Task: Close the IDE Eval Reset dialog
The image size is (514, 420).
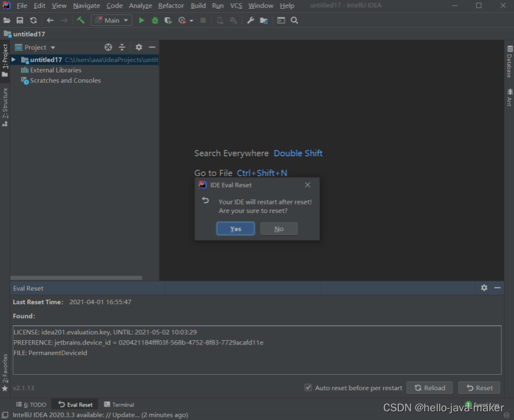Action: pyautogui.click(x=308, y=185)
